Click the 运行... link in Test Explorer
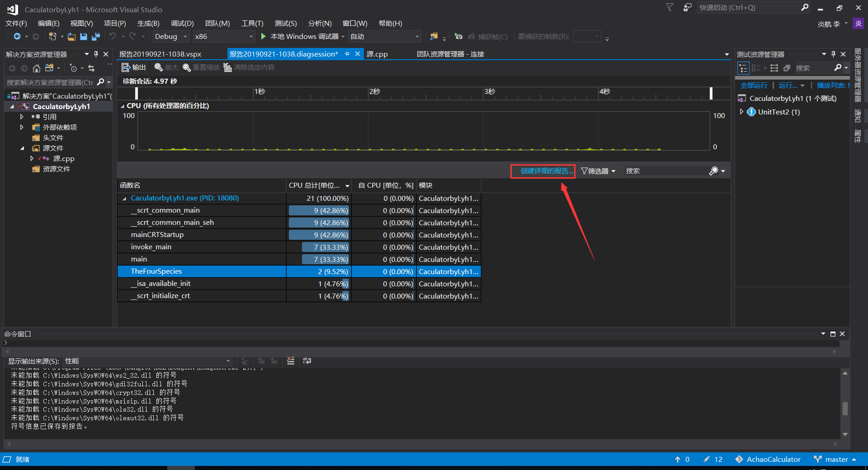 [x=788, y=85]
